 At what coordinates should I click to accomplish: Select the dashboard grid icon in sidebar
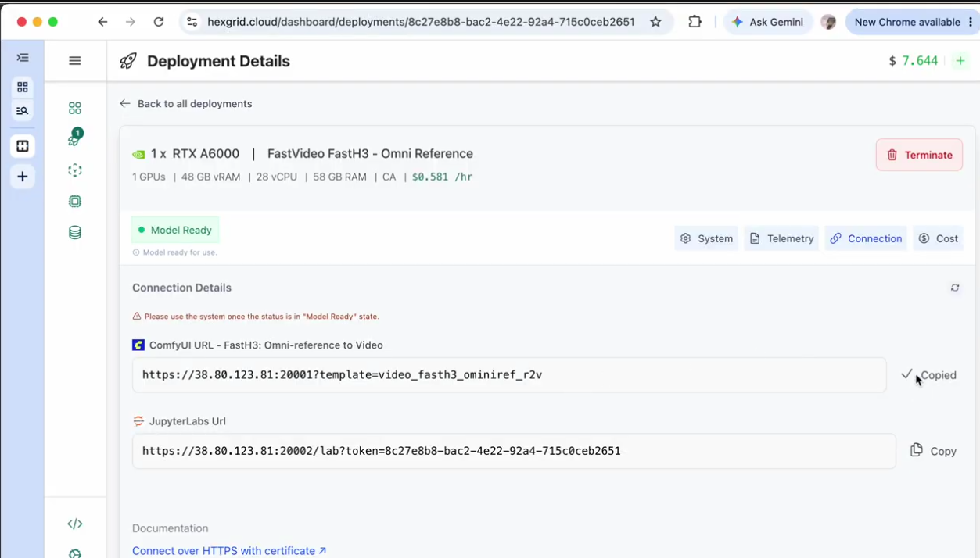pos(75,108)
